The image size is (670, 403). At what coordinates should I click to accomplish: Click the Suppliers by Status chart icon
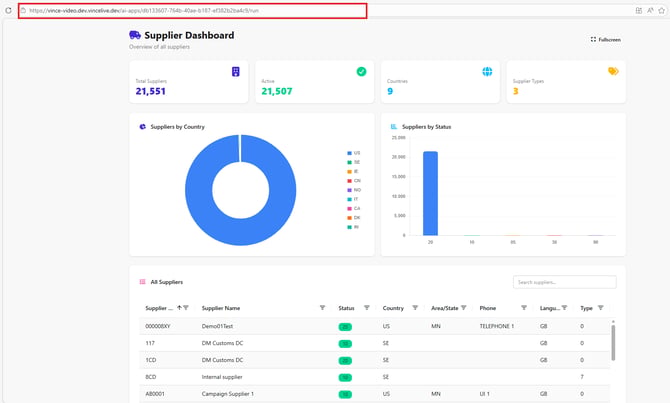394,126
